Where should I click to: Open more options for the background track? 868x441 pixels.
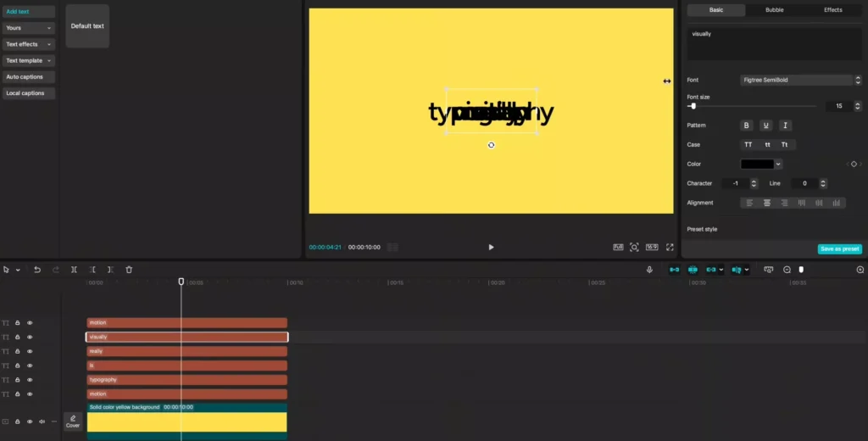tap(53, 421)
